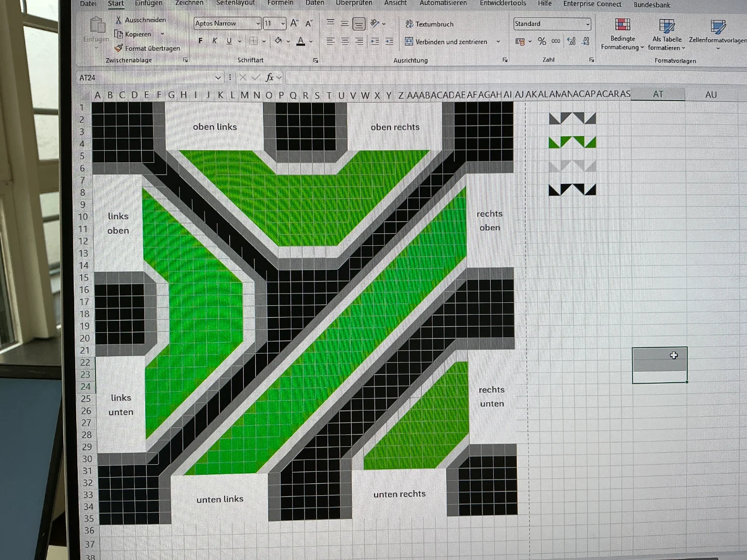
Task: Align text right
Action: click(x=359, y=41)
